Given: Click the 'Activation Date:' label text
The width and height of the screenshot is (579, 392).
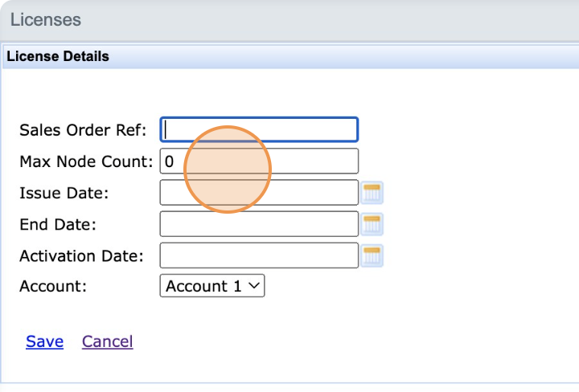Looking at the screenshot, I should 81,256.
